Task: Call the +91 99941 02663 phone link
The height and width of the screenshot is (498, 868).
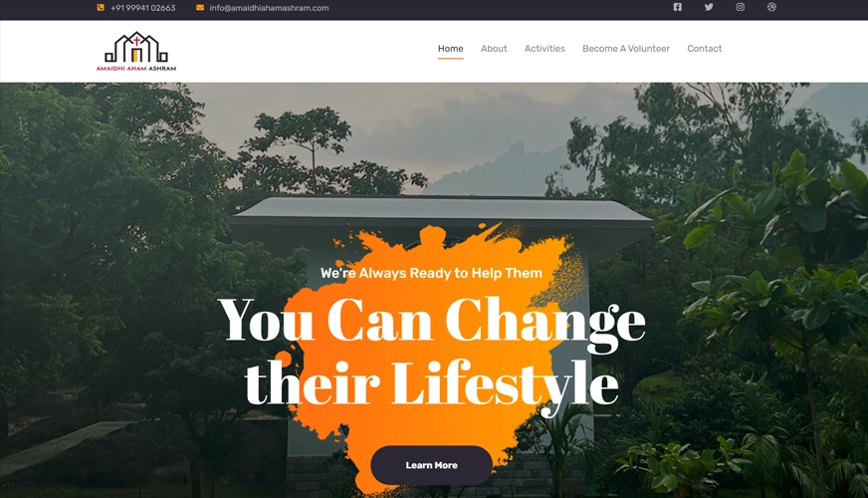Action: point(142,8)
